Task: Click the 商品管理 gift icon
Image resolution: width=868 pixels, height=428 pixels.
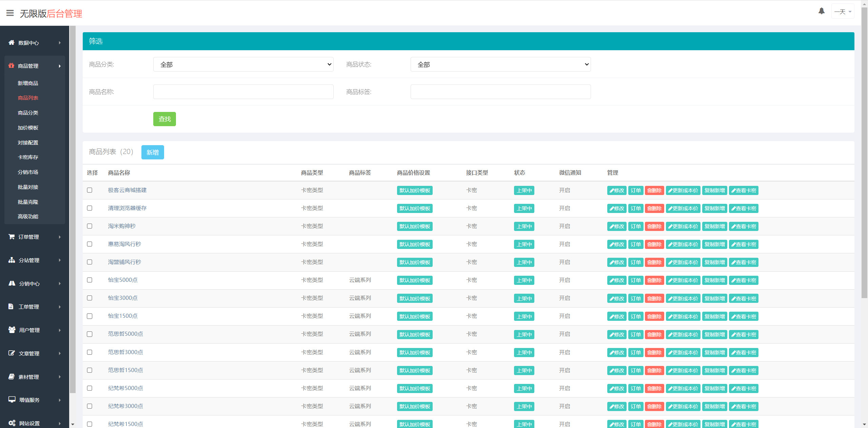Action: (12, 65)
